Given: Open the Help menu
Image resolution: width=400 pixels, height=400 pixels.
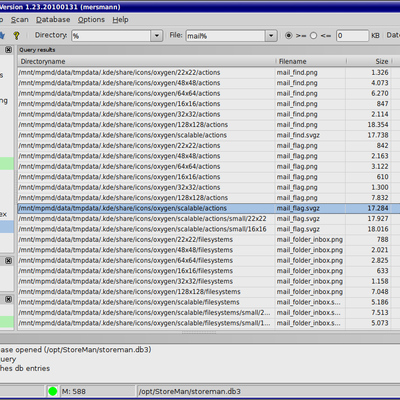Looking at the screenshot, I should 120,20.
